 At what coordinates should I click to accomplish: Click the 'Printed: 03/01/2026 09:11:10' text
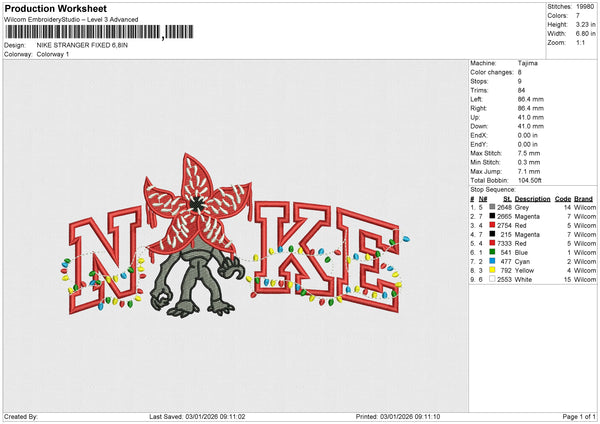[x=398, y=416]
